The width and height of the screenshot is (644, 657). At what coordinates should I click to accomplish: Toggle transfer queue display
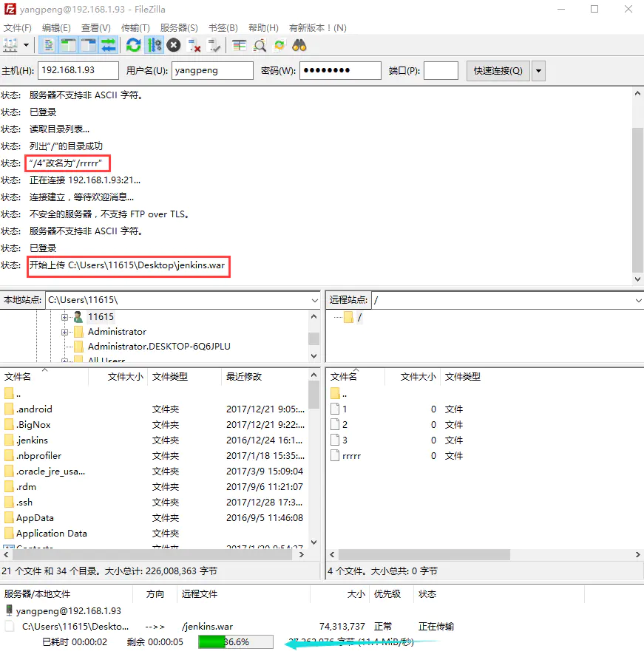pyautogui.click(x=109, y=45)
